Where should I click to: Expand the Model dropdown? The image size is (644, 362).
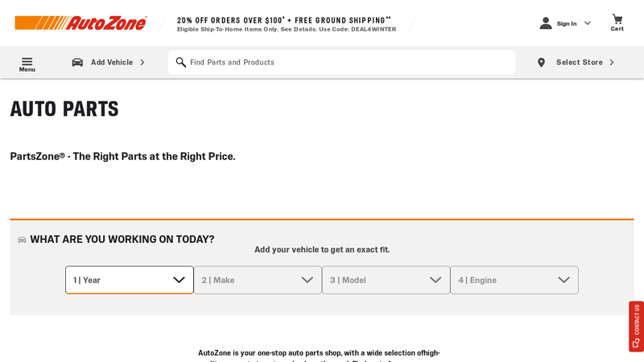pyautogui.click(x=386, y=280)
